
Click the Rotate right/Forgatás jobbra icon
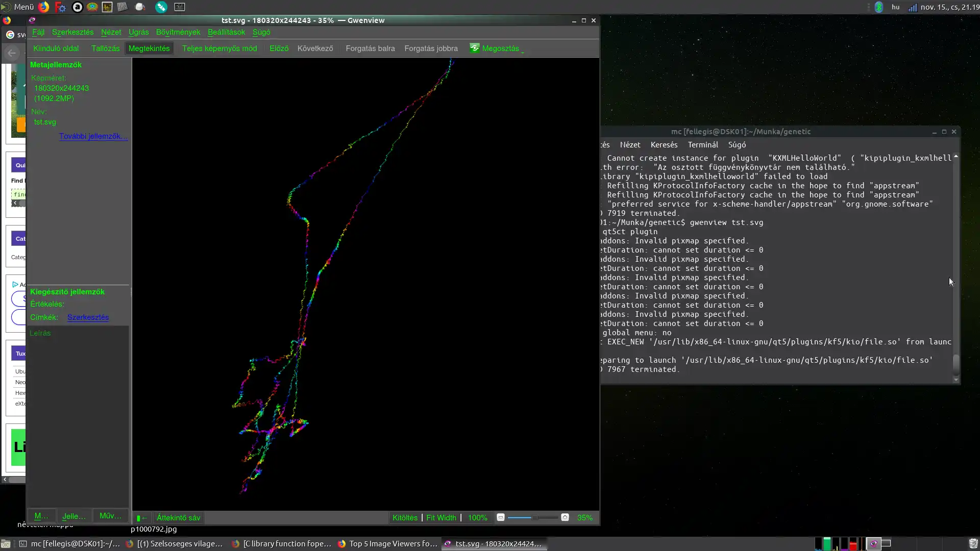(432, 48)
